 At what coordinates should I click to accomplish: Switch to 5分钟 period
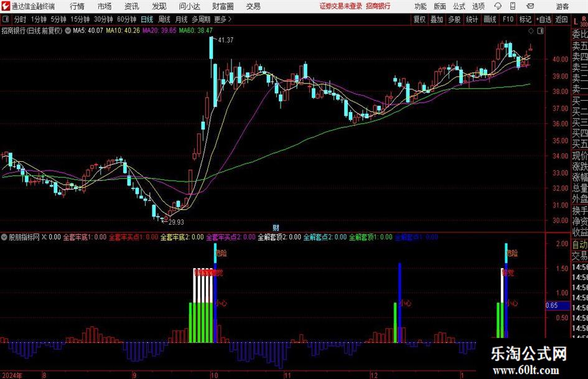click(x=58, y=19)
